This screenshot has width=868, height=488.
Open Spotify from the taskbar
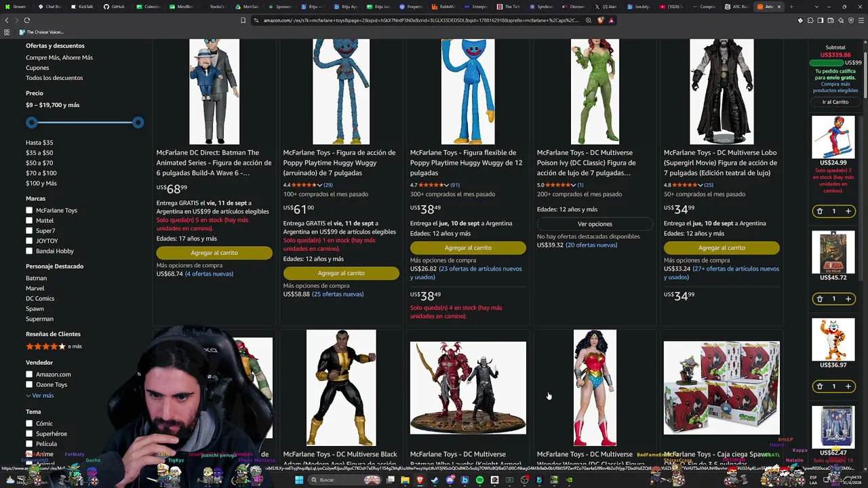479,480
